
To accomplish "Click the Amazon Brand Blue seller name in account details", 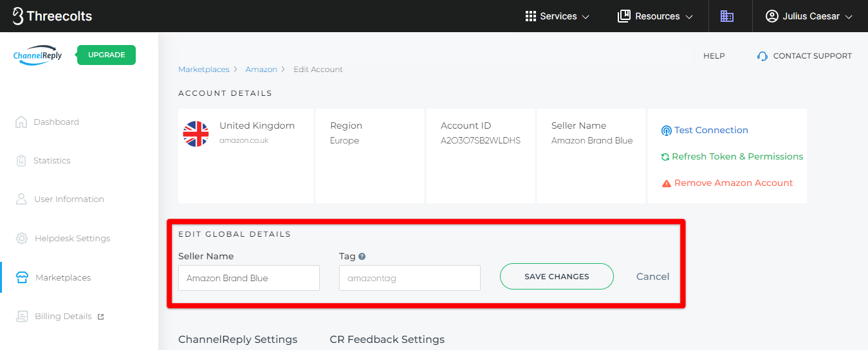I will [x=592, y=140].
